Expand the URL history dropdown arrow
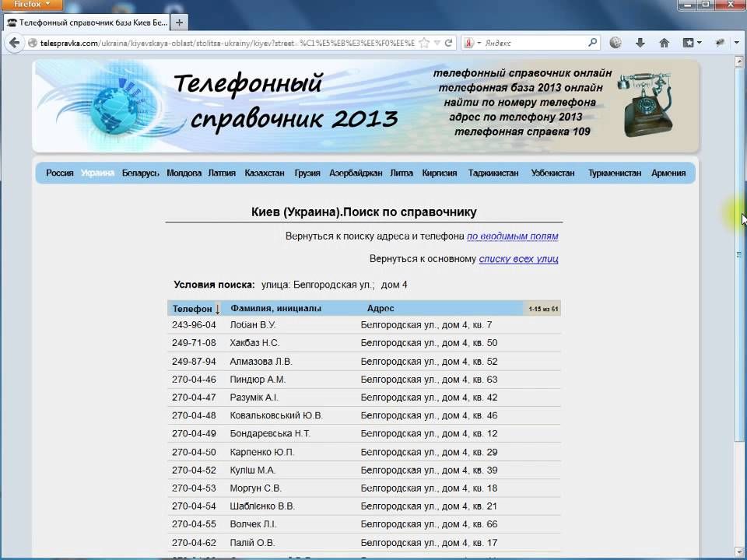This screenshot has height=560, width=747. 437,43
